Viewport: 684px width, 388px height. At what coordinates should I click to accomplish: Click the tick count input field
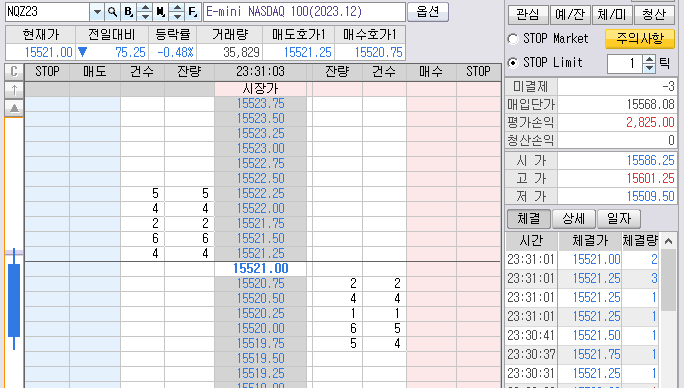click(x=625, y=64)
